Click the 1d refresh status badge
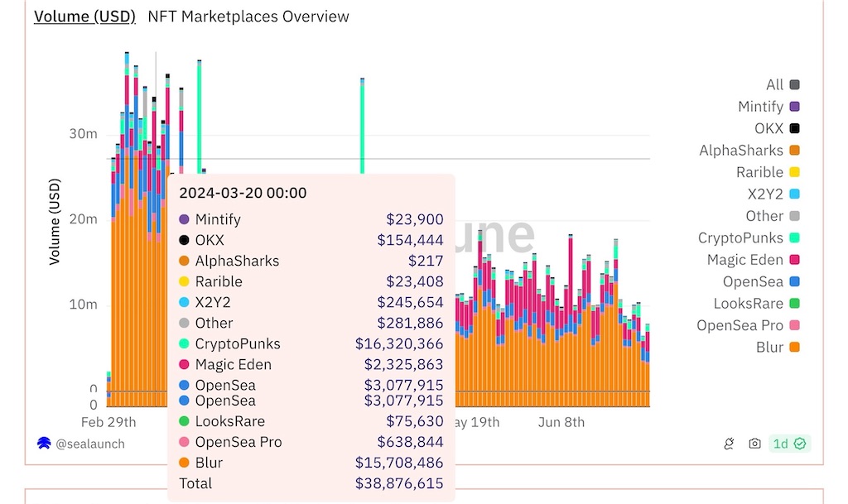Screen dimensions: 848x504 click(789, 444)
